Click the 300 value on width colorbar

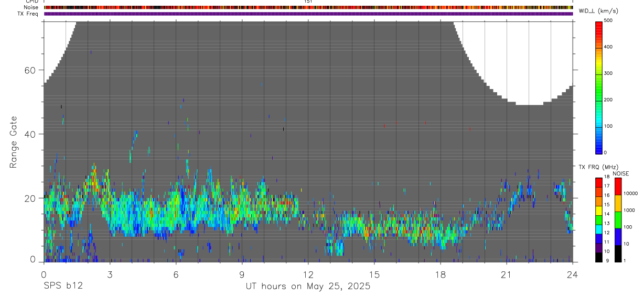608,73
